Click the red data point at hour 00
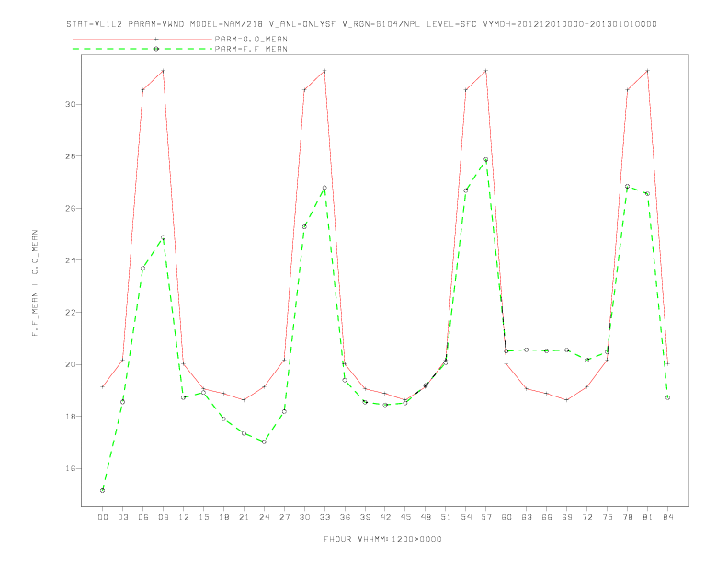 pyautogui.click(x=103, y=386)
